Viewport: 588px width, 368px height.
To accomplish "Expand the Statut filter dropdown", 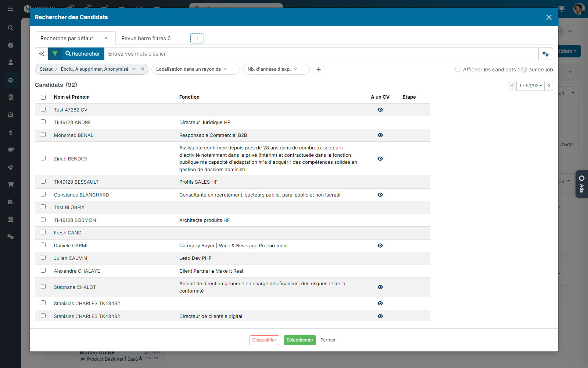I will coord(134,69).
